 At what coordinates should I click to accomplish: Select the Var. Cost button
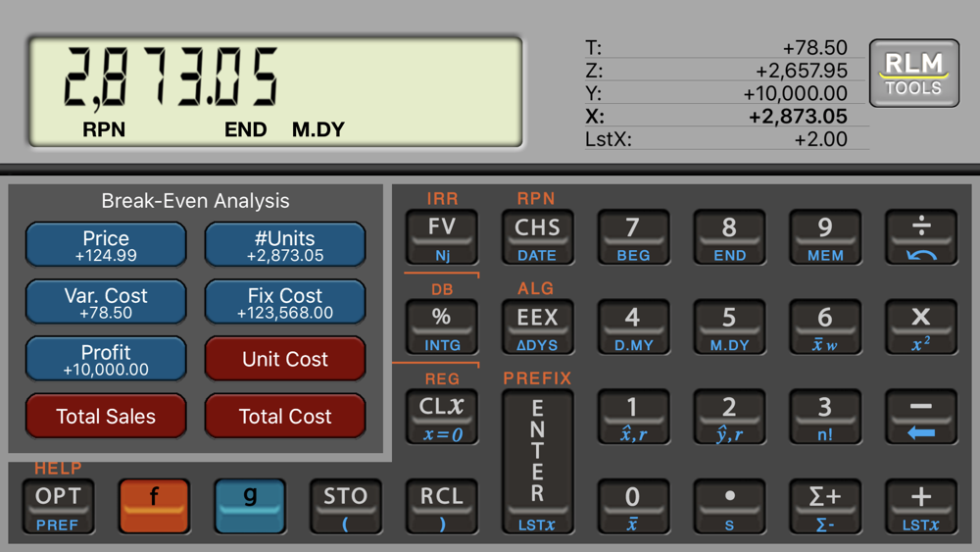[106, 302]
